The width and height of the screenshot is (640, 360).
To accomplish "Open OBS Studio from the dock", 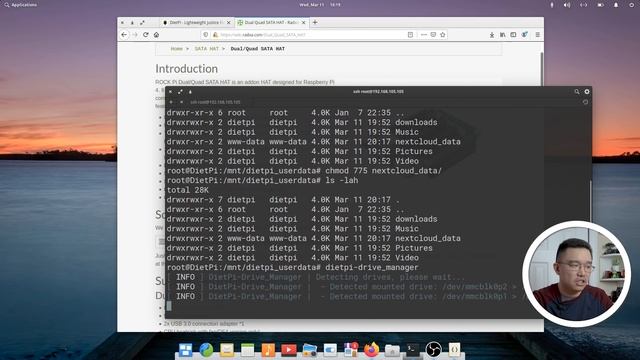I will (x=433, y=350).
